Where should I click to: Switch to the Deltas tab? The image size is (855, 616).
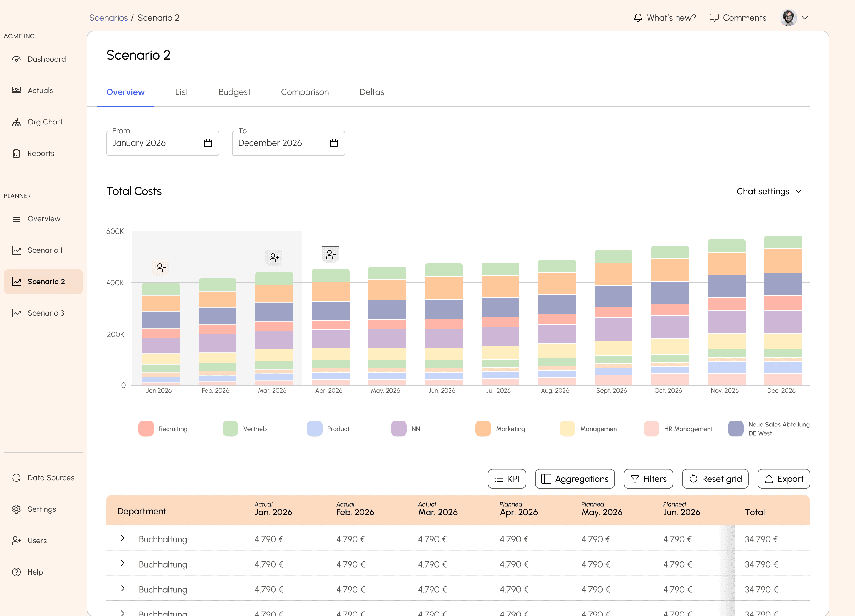(x=371, y=92)
